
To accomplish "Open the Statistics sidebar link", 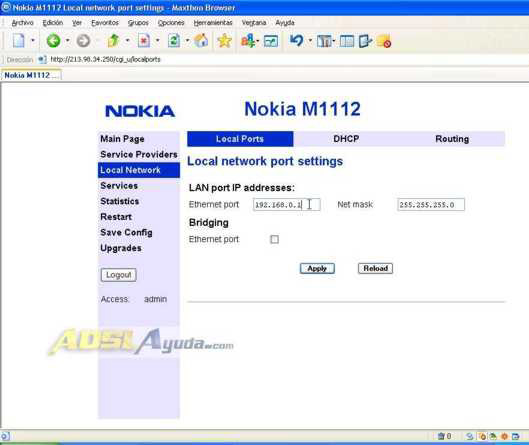I will pyautogui.click(x=120, y=201).
